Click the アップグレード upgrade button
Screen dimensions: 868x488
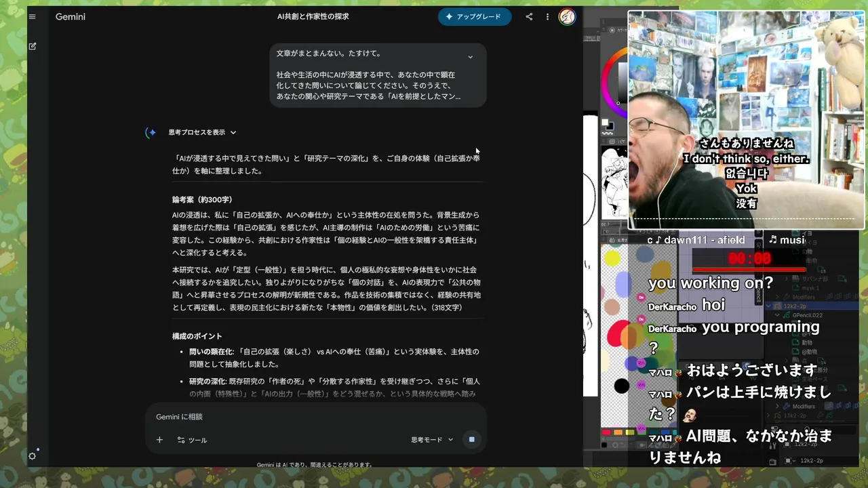[x=475, y=17]
